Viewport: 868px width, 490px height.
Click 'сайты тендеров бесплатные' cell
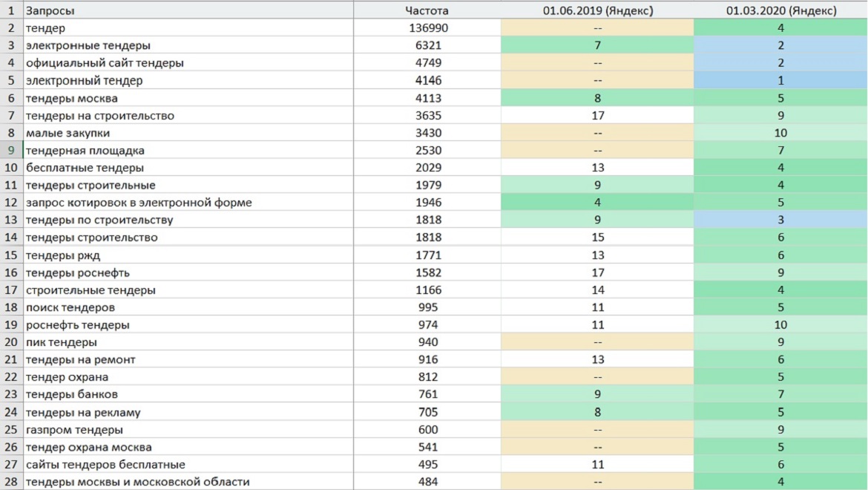click(188, 464)
